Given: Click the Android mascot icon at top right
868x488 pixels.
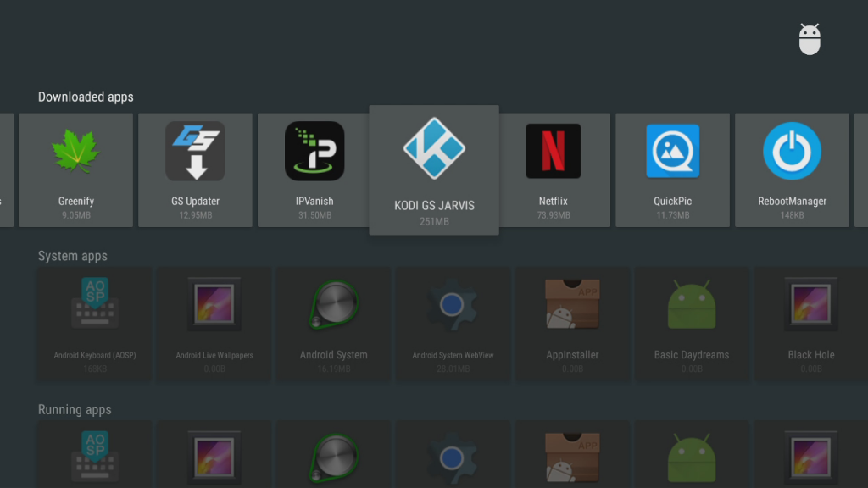Looking at the screenshot, I should pos(810,39).
